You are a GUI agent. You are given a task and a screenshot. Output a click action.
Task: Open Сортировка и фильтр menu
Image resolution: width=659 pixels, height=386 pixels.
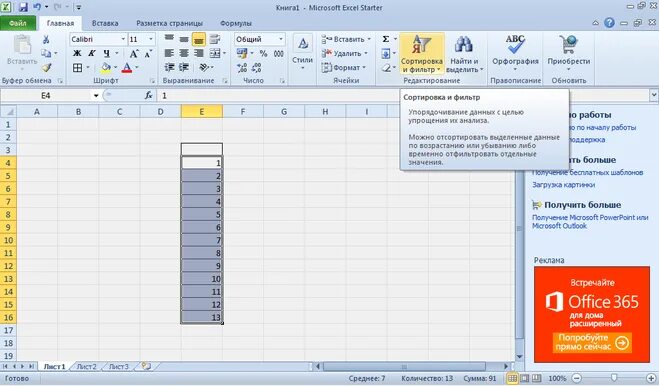coord(422,53)
